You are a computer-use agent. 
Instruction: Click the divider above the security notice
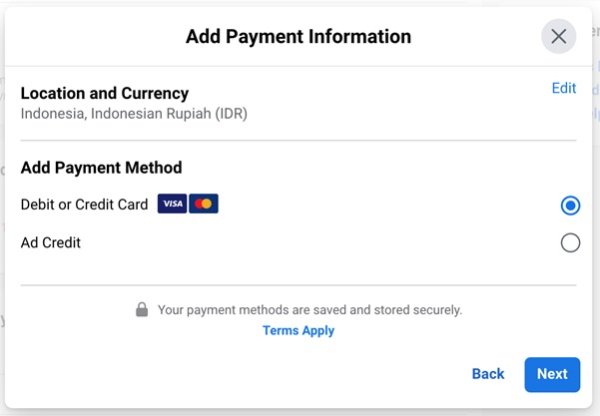298,285
